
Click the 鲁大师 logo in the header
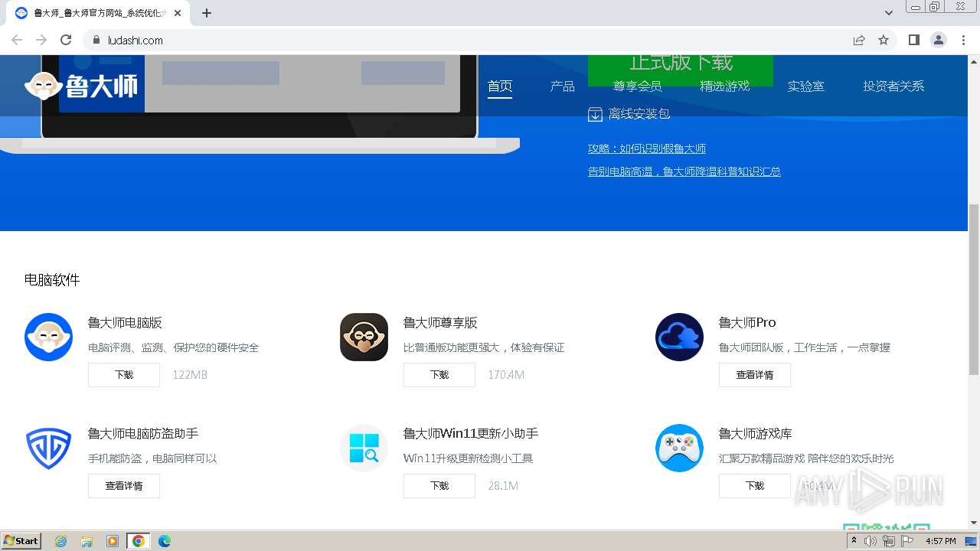(x=81, y=86)
